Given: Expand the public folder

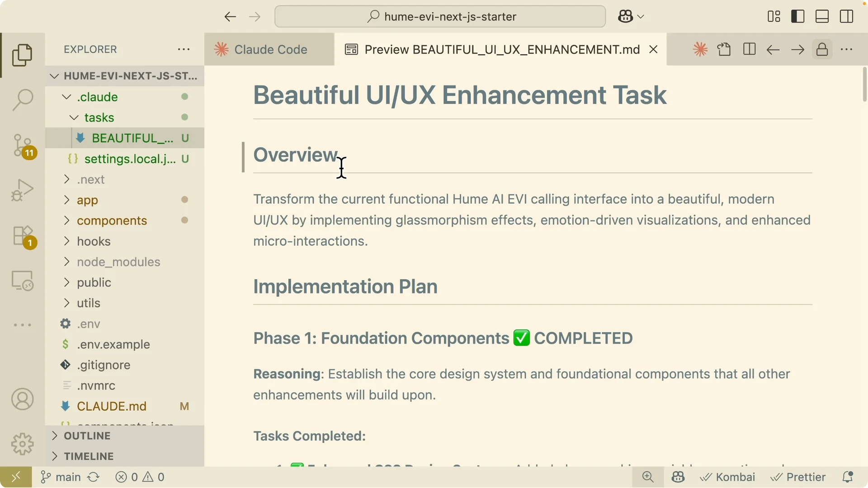Looking at the screenshot, I should point(125,282).
